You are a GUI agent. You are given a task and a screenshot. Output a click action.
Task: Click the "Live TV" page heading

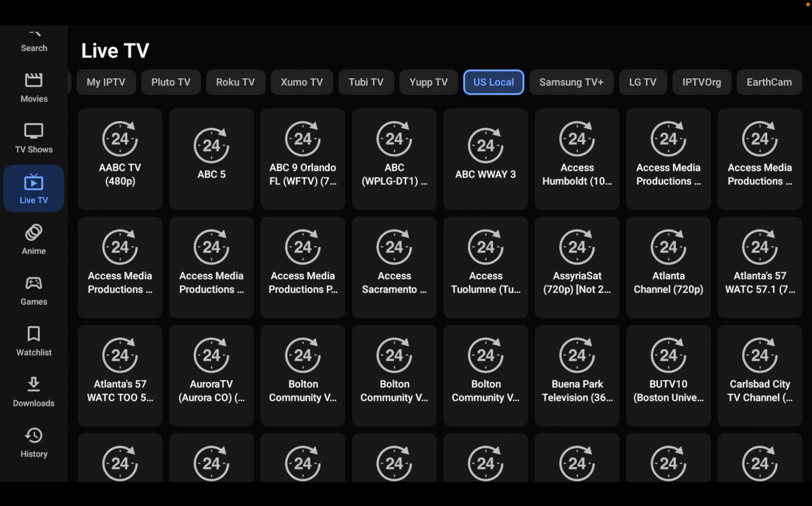(x=115, y=51)
